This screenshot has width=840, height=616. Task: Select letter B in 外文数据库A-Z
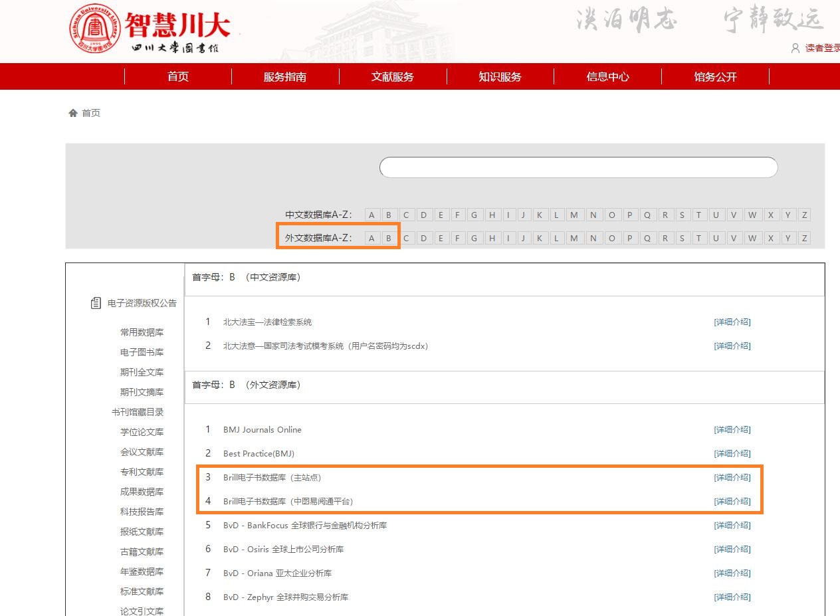389,238
